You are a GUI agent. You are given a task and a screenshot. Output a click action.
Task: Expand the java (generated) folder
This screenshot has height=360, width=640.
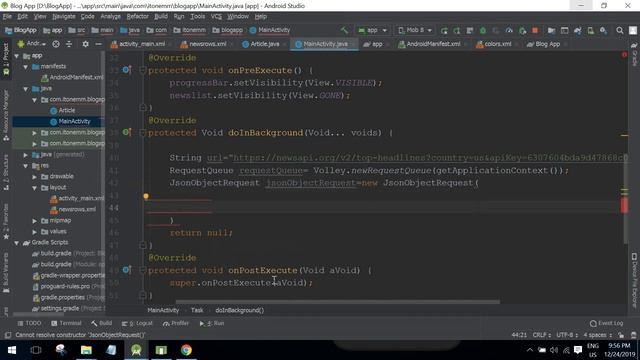26,155
